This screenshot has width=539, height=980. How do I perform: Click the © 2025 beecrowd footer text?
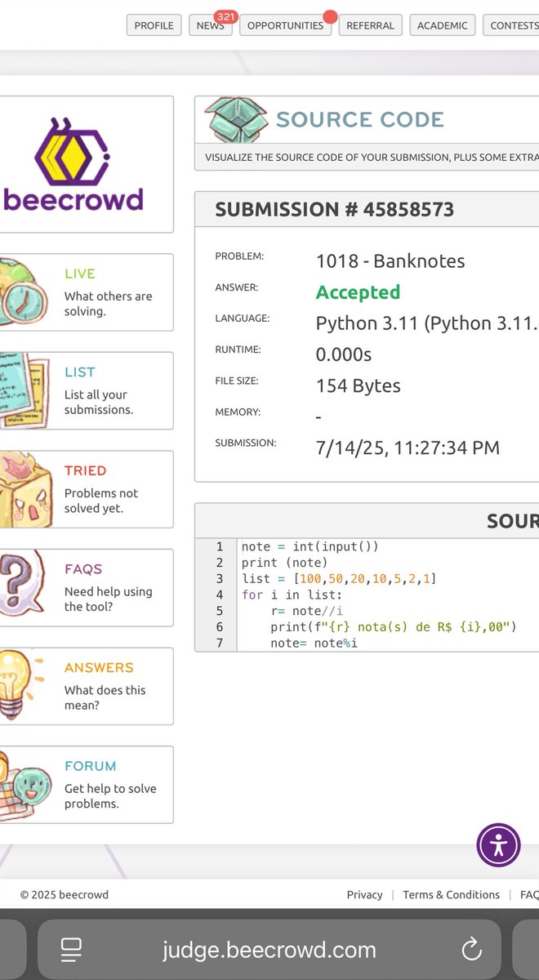pos(65,894)
